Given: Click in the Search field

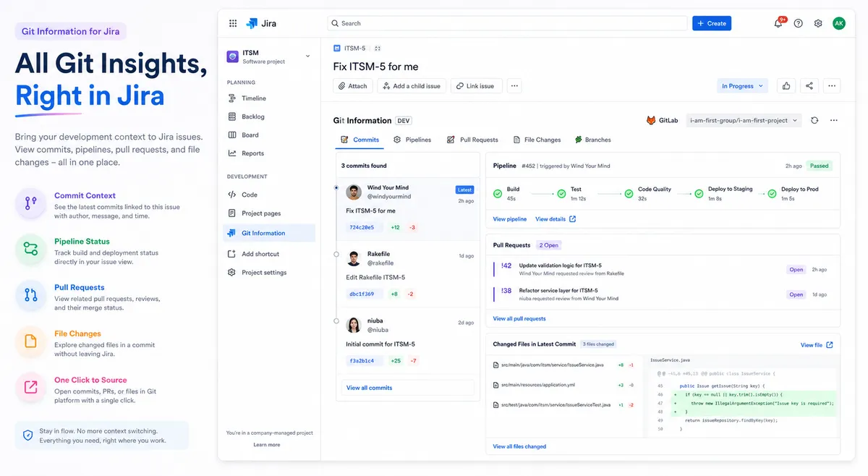Looking at the screenshot, I should tap(507, 23).
